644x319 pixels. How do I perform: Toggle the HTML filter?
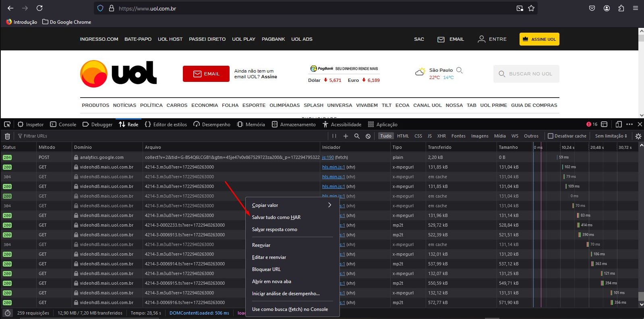coord(403,136)
